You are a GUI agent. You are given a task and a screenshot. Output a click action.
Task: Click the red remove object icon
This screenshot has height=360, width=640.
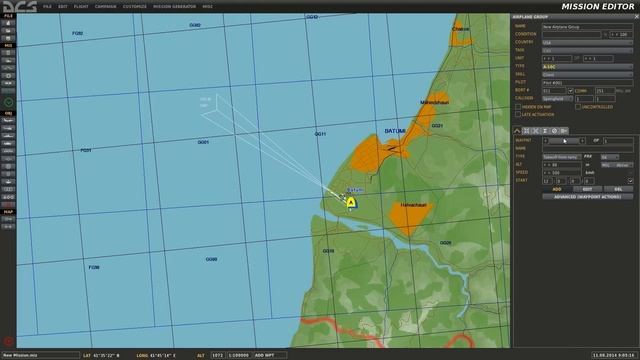tap(8, 204)
